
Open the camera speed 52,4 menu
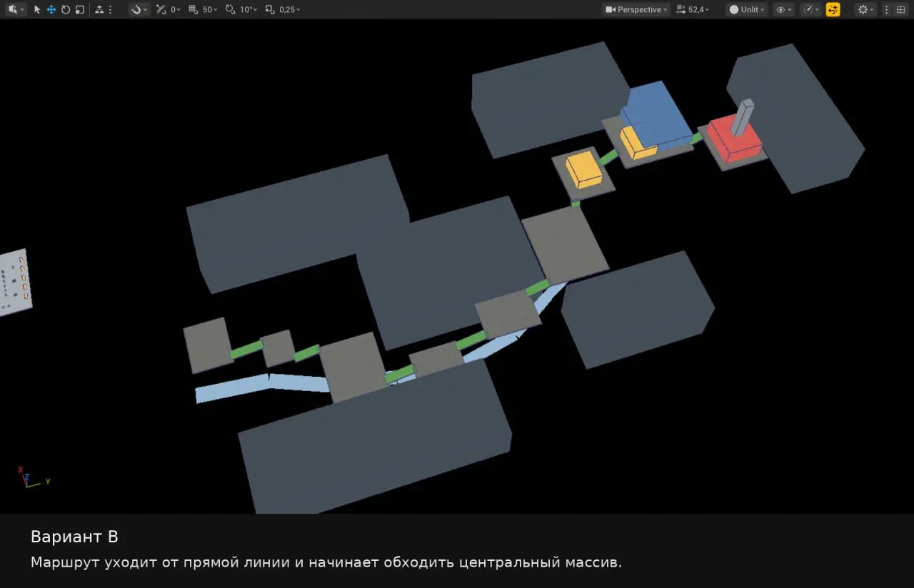(692, 10)
